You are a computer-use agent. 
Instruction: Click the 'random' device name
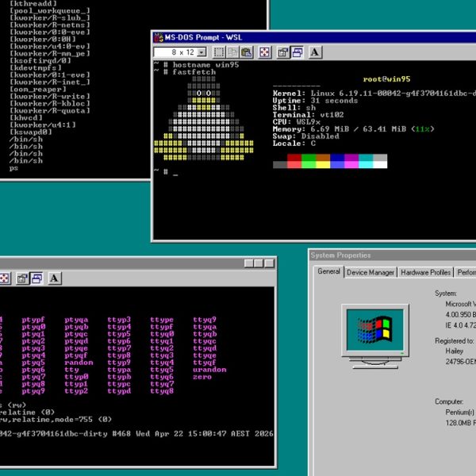[79, 363]
